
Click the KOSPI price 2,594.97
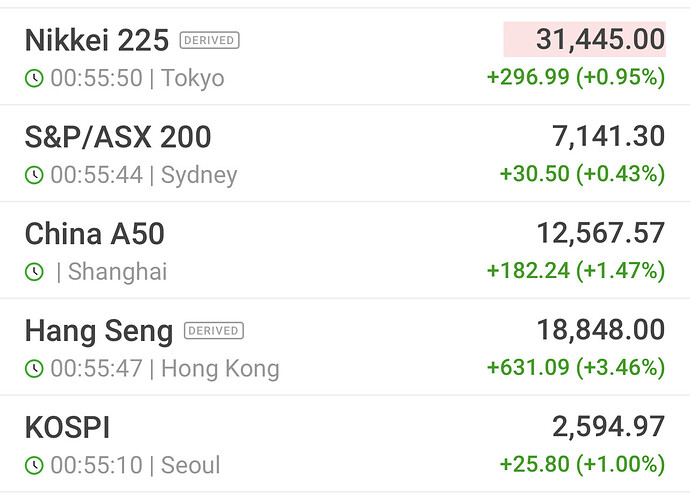(x=608, y=428)
